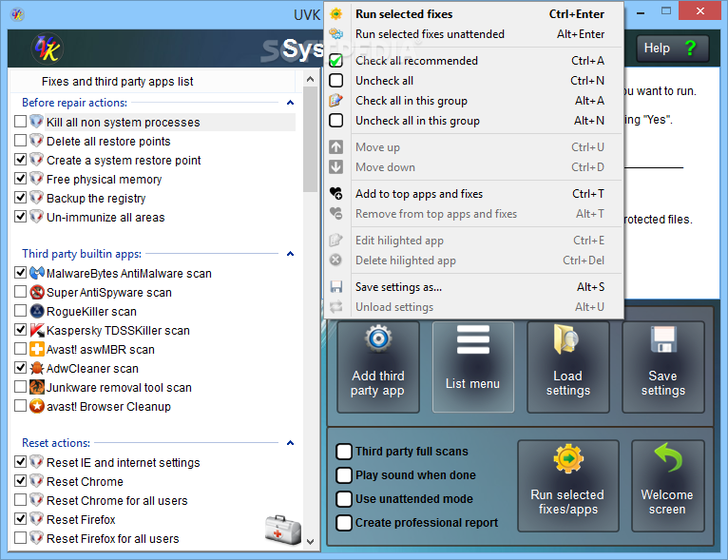728x560 pixels.
Task: Enable Use unattended mode
Action: point(344,499)
